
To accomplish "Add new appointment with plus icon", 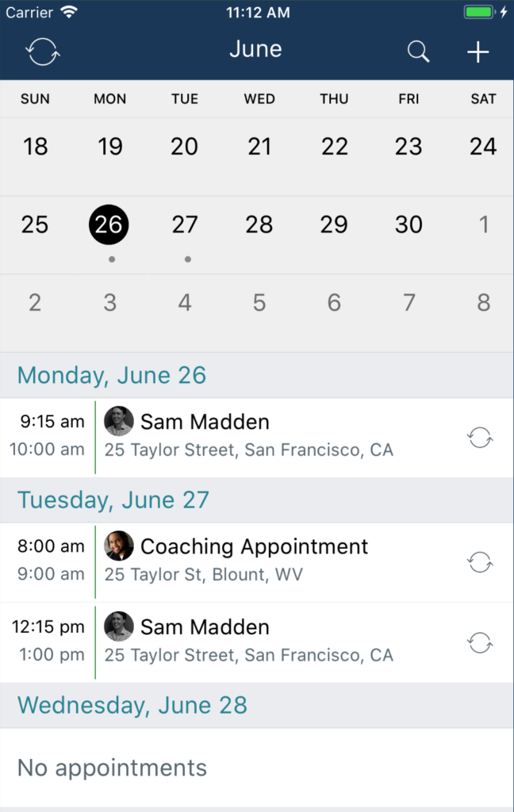I will (478, 52).
